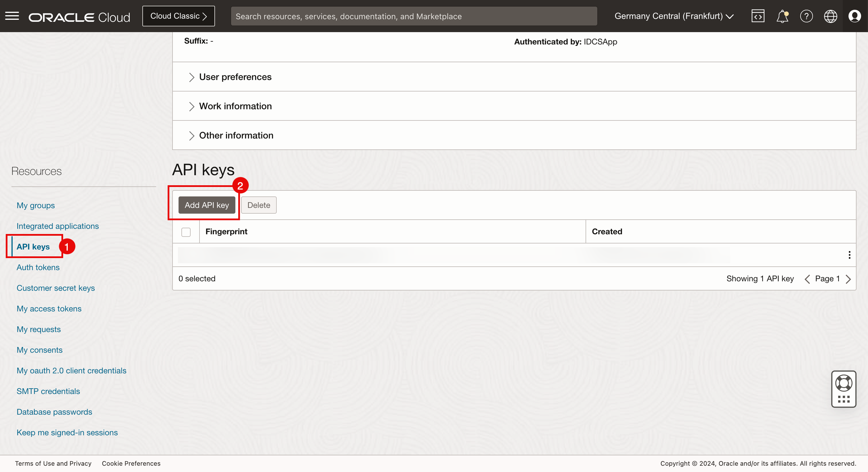
Task: Open the notifications bell
Action: tap(782, 16)
